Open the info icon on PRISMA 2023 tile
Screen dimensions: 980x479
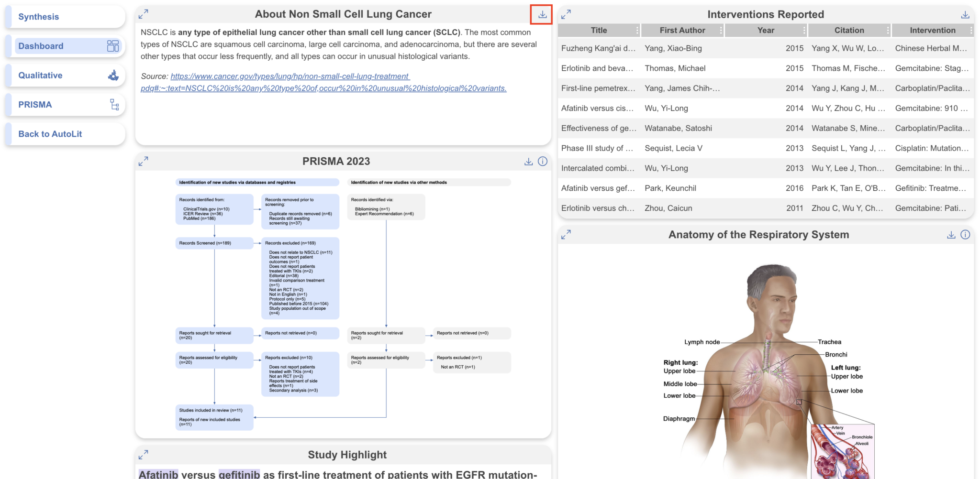pyautogui.click(x=542, y=161)
